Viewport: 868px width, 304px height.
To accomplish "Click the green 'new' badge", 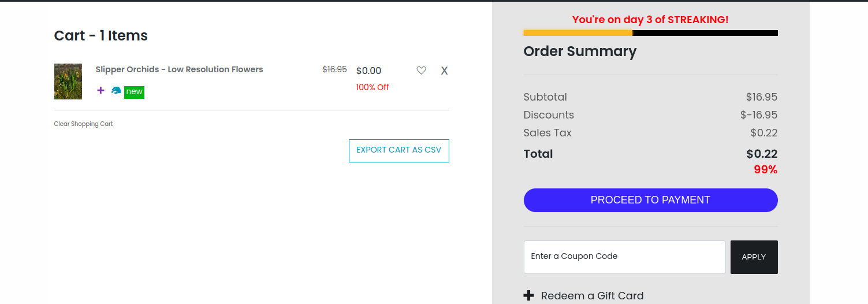I will 134,92.
